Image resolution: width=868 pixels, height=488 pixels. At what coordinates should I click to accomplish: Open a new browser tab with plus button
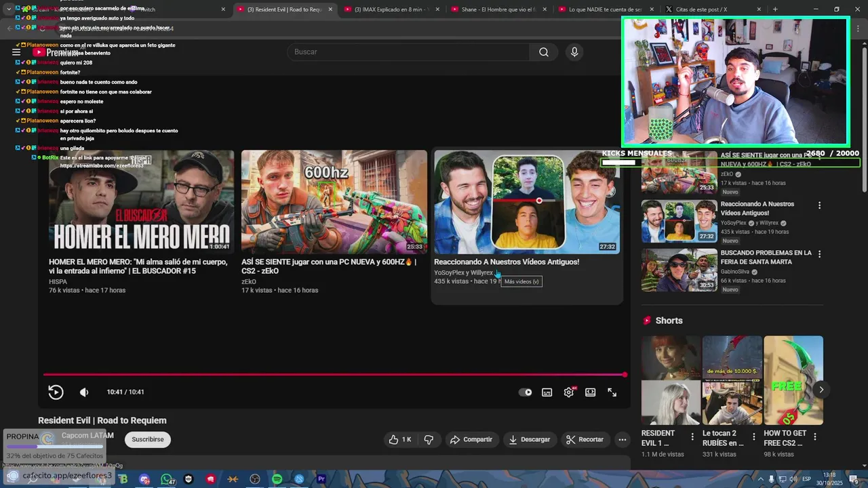pos(775,9)
